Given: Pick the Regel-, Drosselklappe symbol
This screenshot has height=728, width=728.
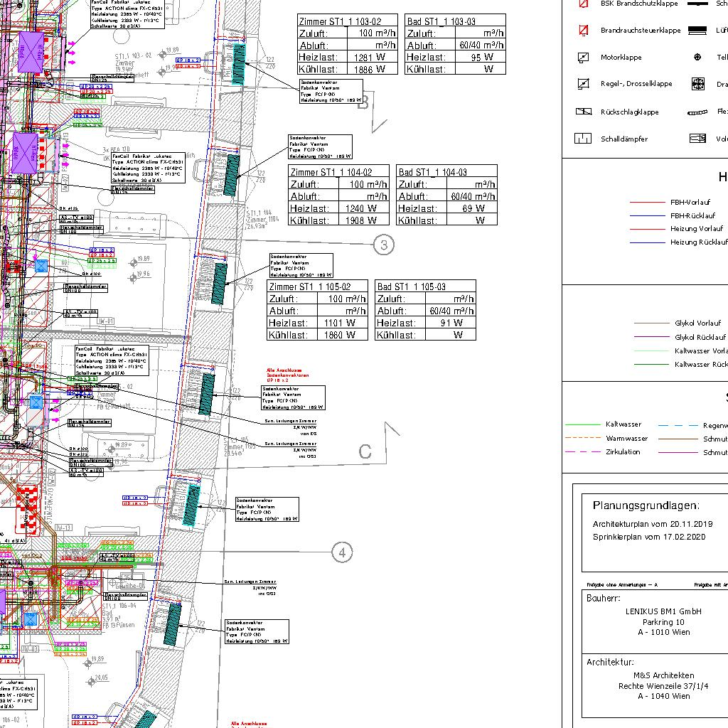Looking at the screenshot, I should coord(584,84).
